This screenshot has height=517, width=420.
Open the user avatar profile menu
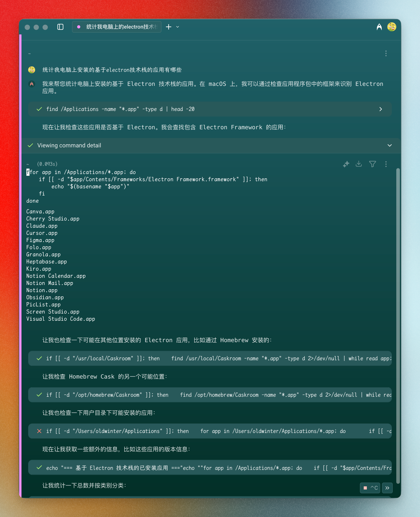point(391,27)
